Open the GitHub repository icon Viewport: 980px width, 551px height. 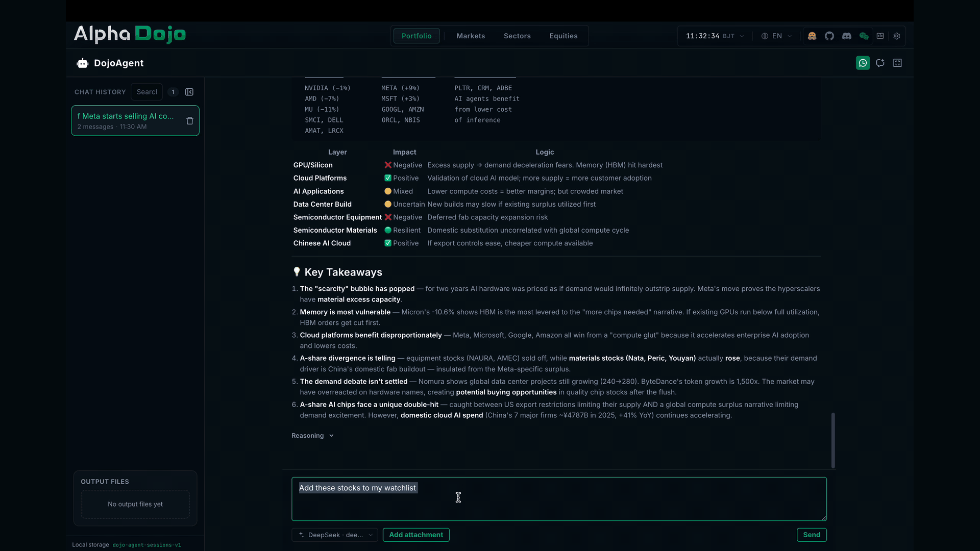[x=829, y=36]
